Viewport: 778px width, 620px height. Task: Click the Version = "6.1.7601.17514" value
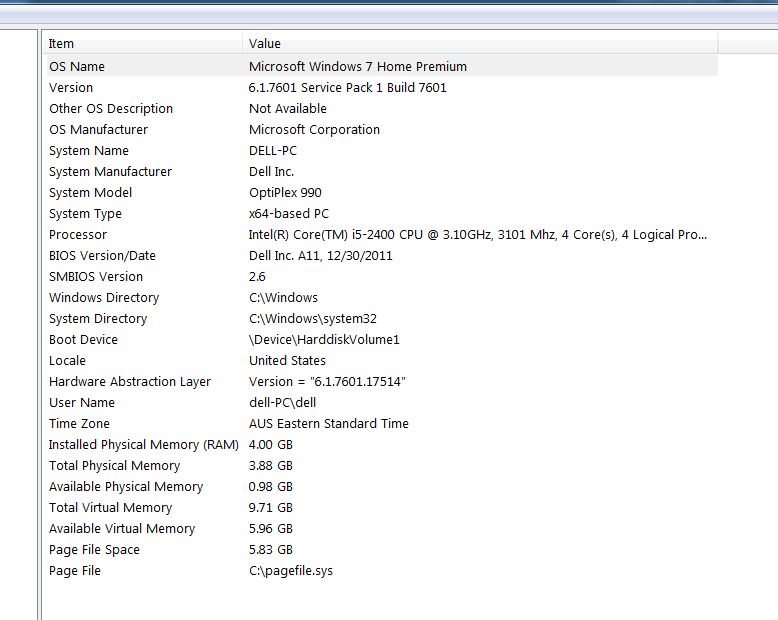point(327,381)
